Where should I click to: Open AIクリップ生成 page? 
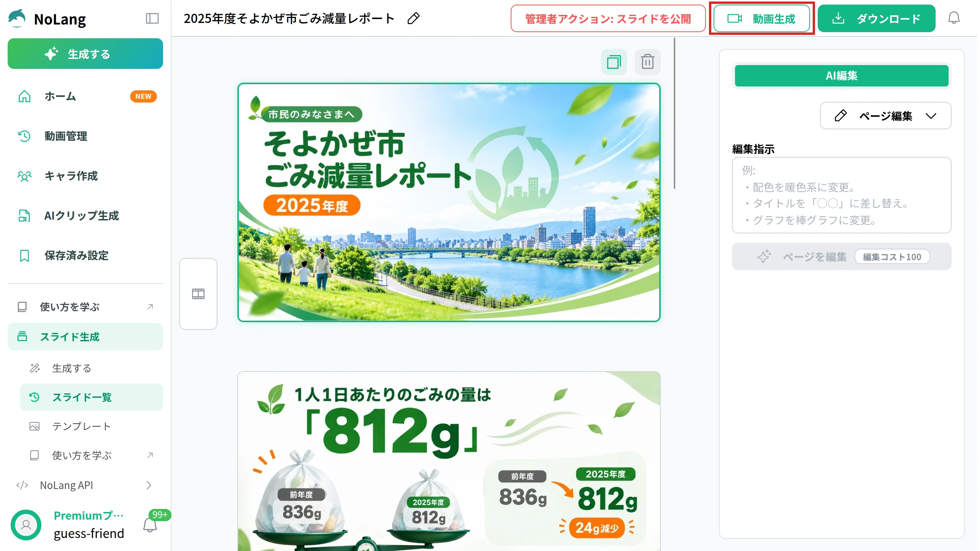pos(85,216)
